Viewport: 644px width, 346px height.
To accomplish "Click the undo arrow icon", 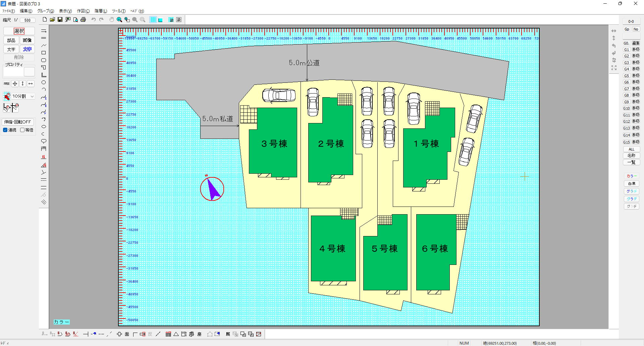I will 94,20.
